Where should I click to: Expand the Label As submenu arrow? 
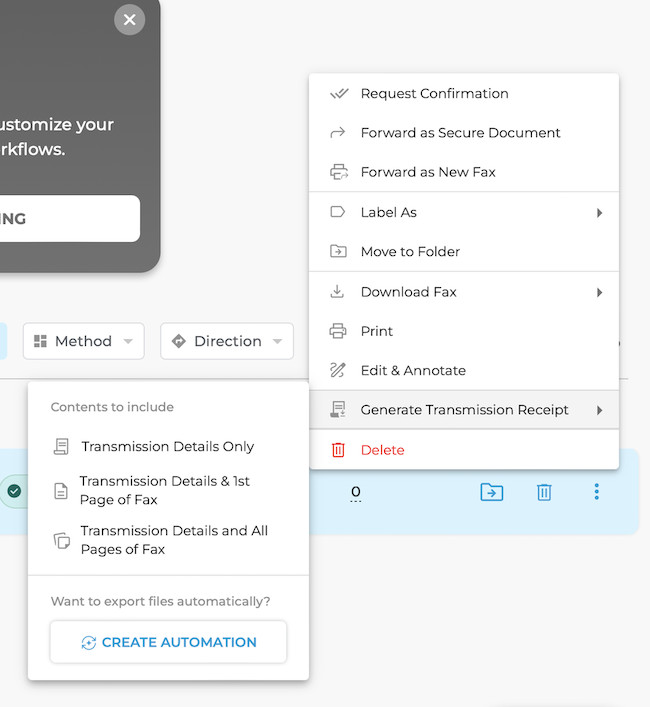pos(599,213)
